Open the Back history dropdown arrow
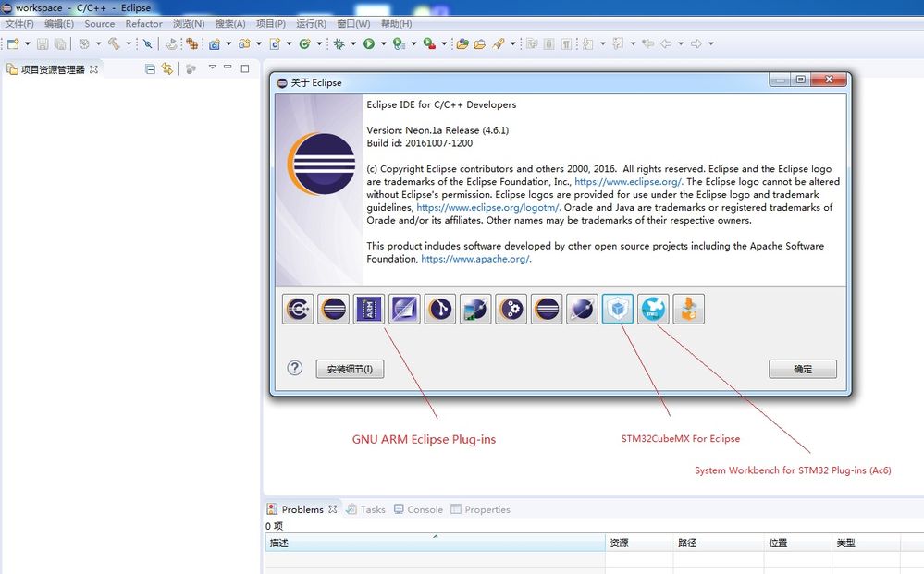 pos(681,43)
